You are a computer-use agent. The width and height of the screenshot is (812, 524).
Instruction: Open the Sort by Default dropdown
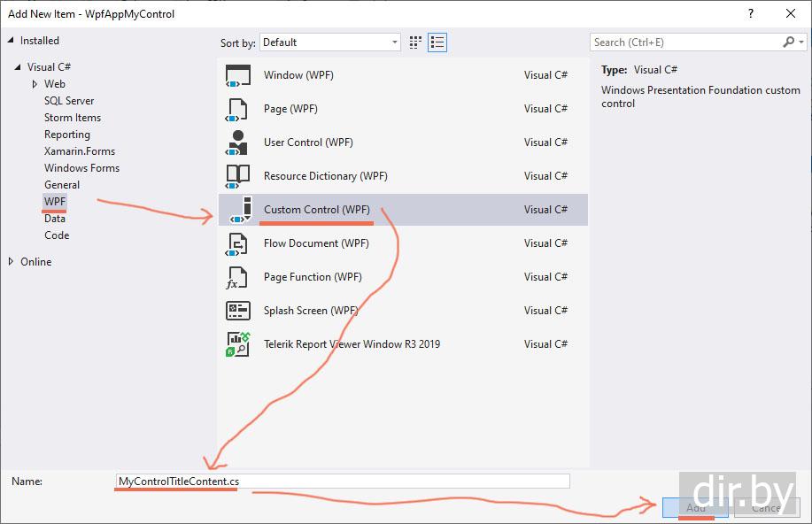330,42
